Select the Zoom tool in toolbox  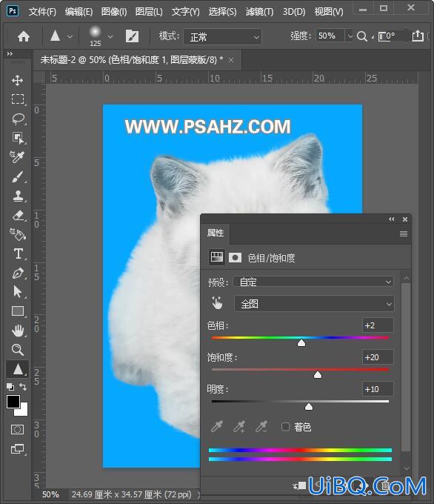tap(18, 349)
